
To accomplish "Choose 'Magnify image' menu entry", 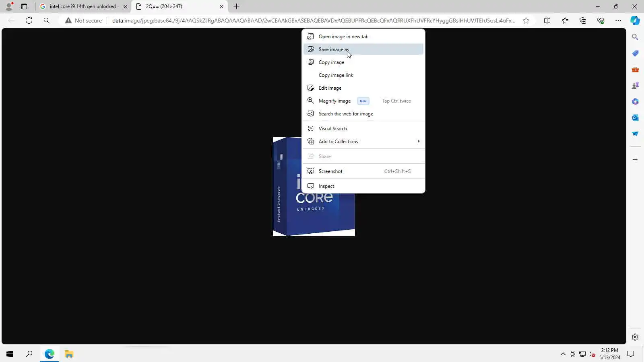I will click(363, 101).
